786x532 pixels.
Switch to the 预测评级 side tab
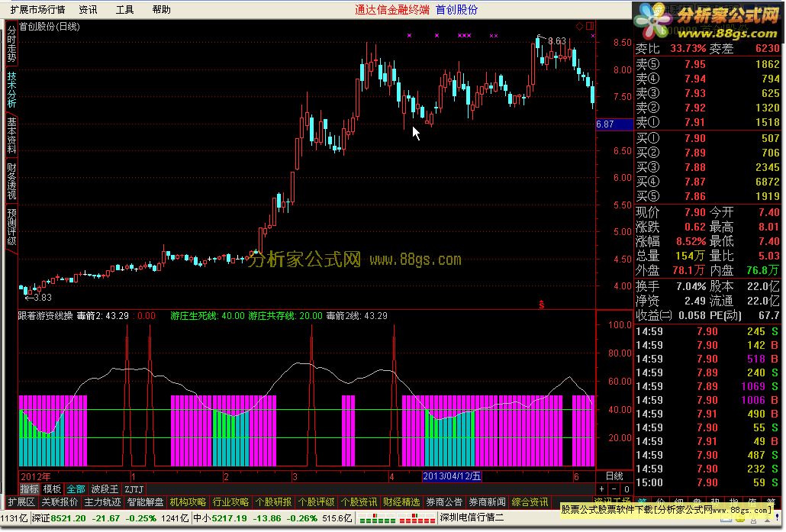(11, 226)
